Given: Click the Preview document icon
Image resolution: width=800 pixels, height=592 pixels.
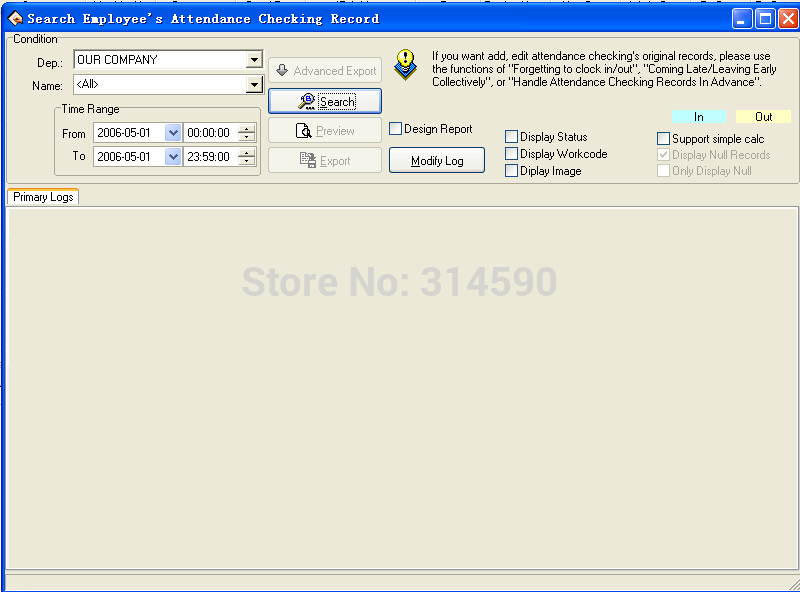Looking at the screenshot, I should click(304, 131).
